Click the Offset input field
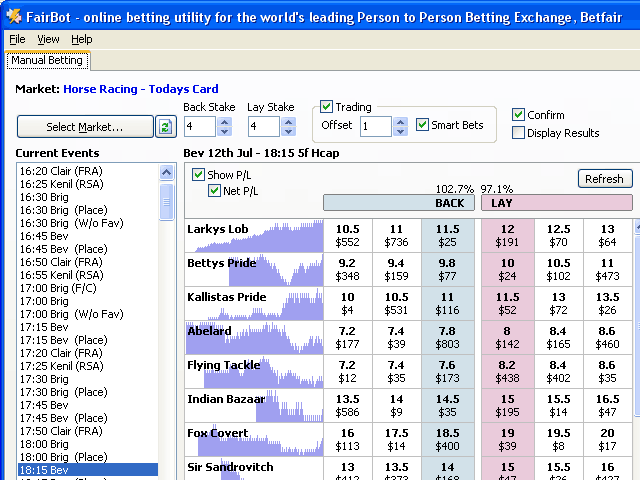 376,127
